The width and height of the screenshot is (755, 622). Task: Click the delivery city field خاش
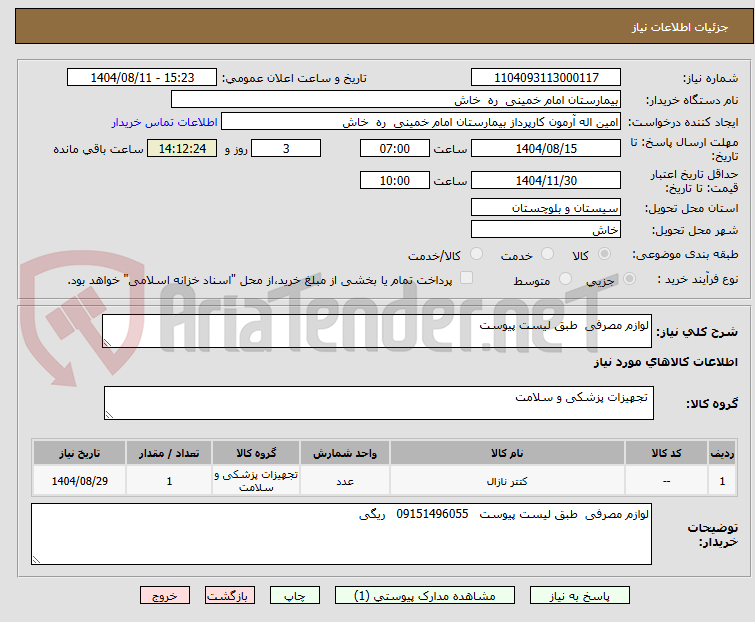(546, 229)
